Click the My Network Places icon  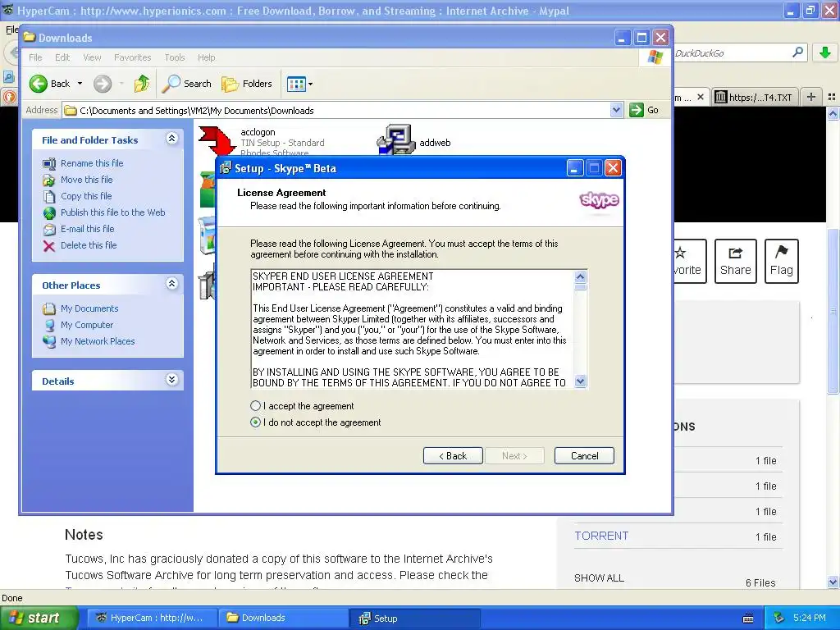click(49, 342)
